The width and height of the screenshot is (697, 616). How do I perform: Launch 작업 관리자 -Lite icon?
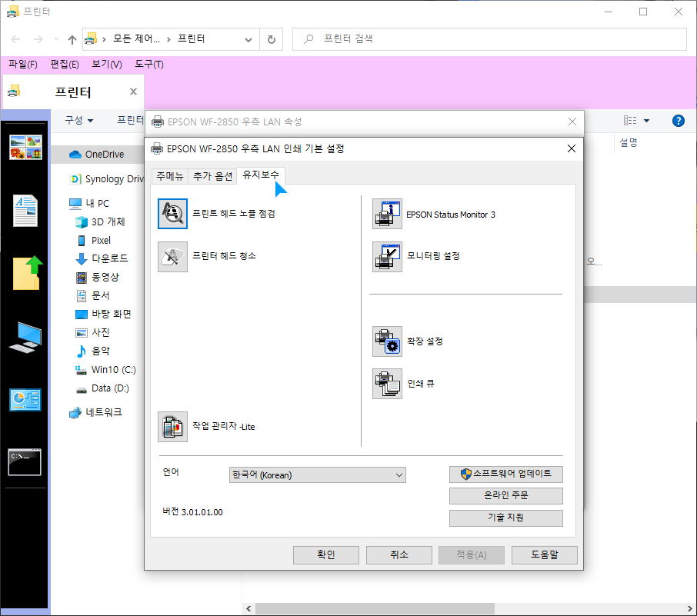[x=172, y=427]
